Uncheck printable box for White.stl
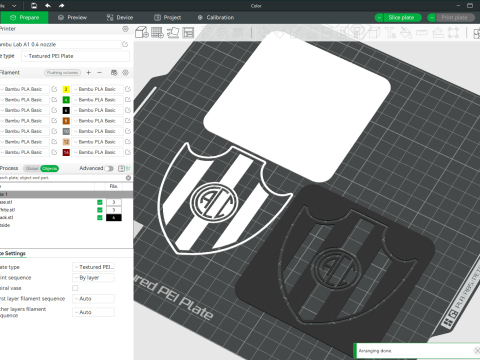The image size is (480, 360). point(99,210)
